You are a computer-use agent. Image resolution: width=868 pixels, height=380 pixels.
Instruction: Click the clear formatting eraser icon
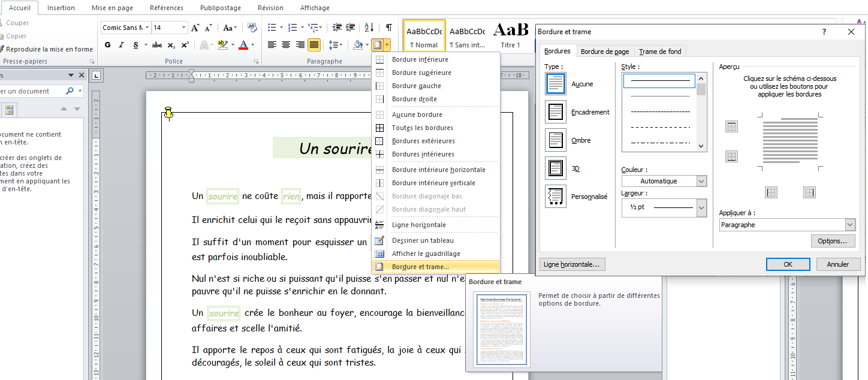pyautogui.click(x=252, y=28)
